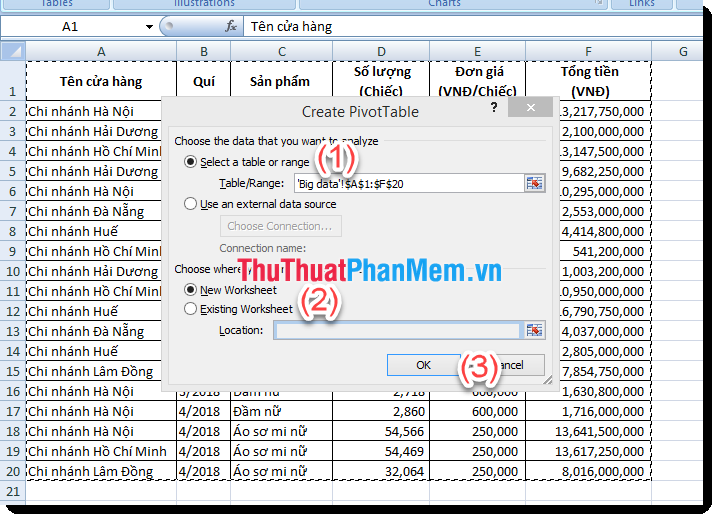
Task: Open the Name Box dropdown arrow
Action: point(149,27)
